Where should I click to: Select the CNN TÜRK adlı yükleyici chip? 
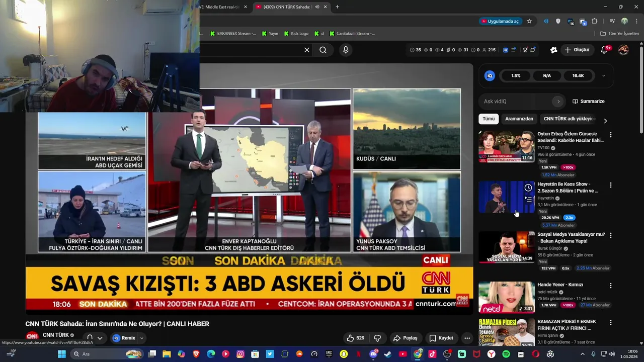[x=569, y=119]
